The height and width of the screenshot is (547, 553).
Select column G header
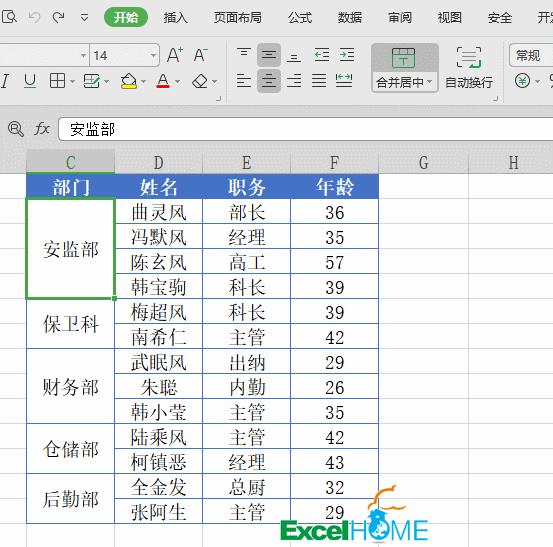pos(424,162)
